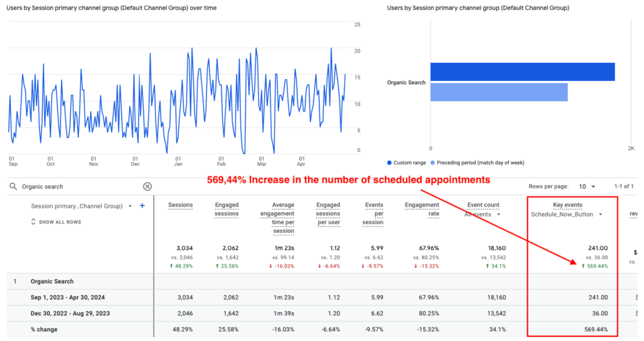644x341 pixels.
Task: Click the dark blue Custom range bar
Action: (x=523, y=72)
